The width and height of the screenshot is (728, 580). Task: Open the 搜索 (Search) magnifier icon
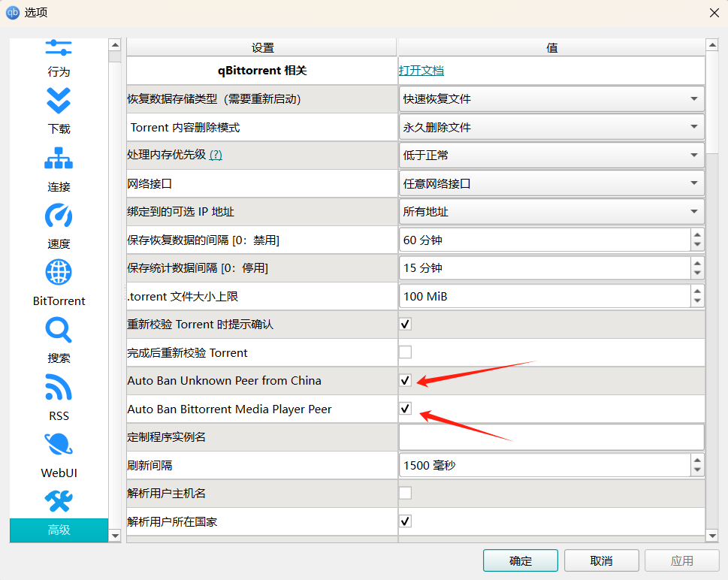(59, 330)
